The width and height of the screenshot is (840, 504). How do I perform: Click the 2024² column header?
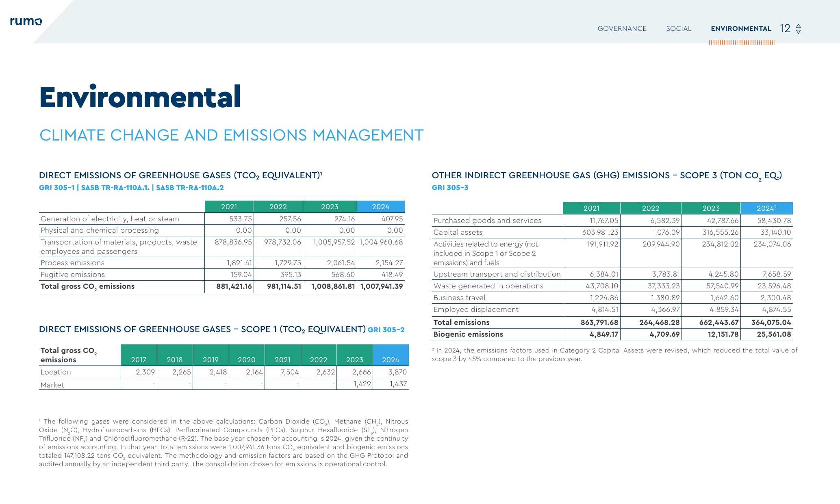(x=766, y=208)
